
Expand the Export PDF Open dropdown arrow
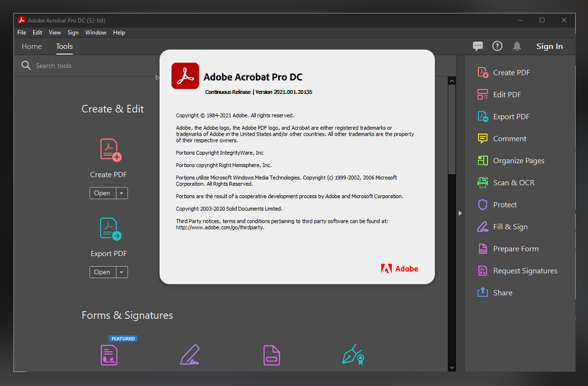(x=121, y=272)
